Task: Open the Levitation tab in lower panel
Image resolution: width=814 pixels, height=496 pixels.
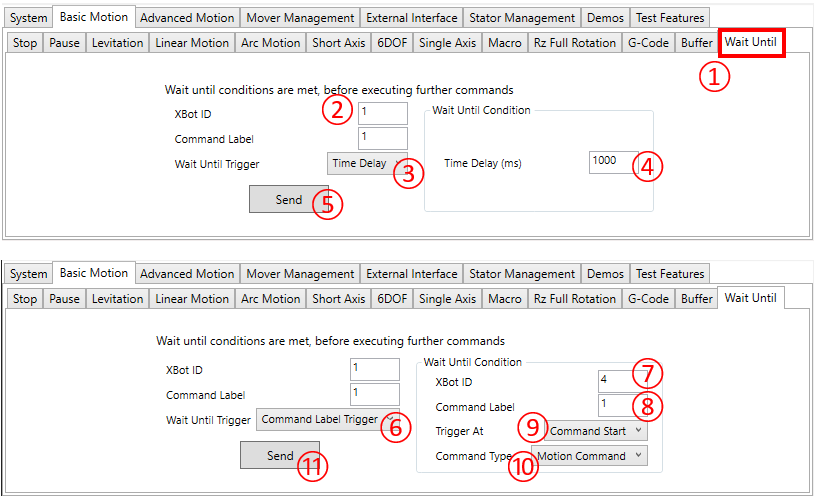Action: 118,298
